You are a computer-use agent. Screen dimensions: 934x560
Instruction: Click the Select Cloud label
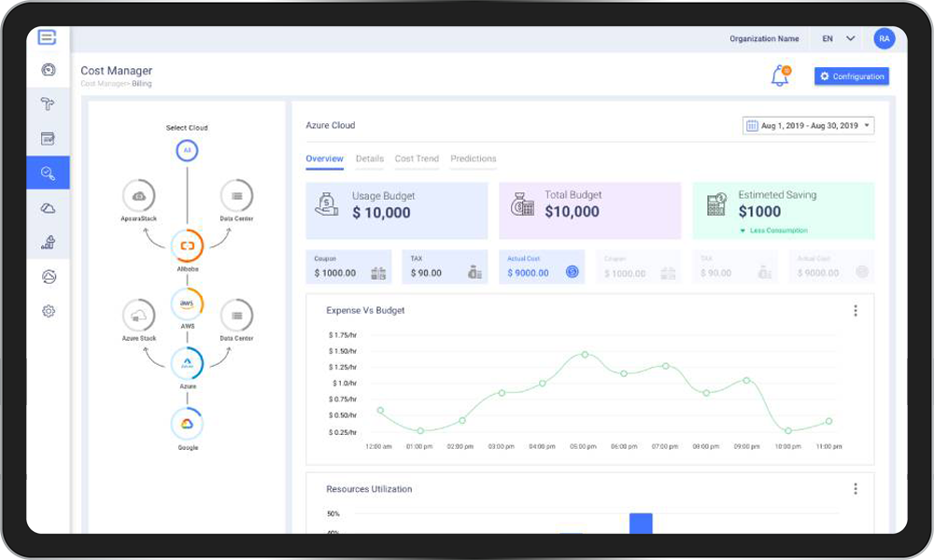187,128
